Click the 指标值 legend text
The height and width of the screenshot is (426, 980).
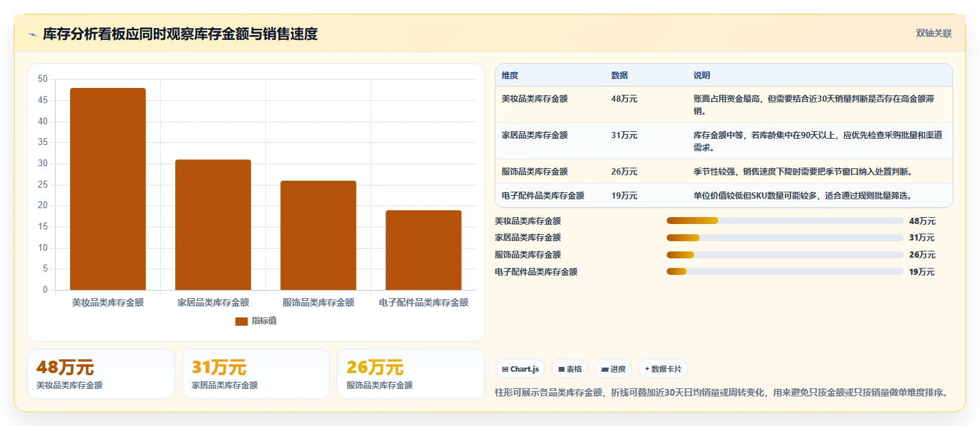[x=264, y=321]
